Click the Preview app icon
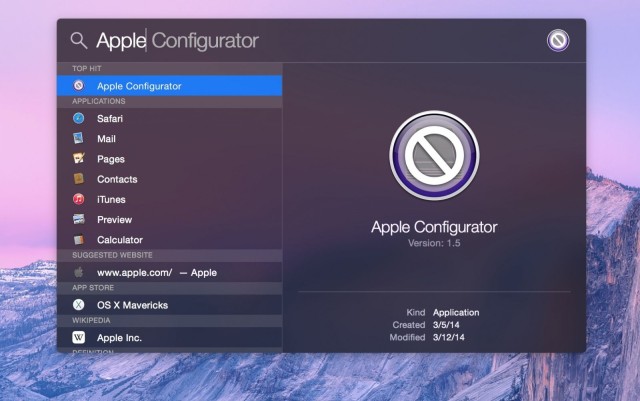 [x=79, y=219]
